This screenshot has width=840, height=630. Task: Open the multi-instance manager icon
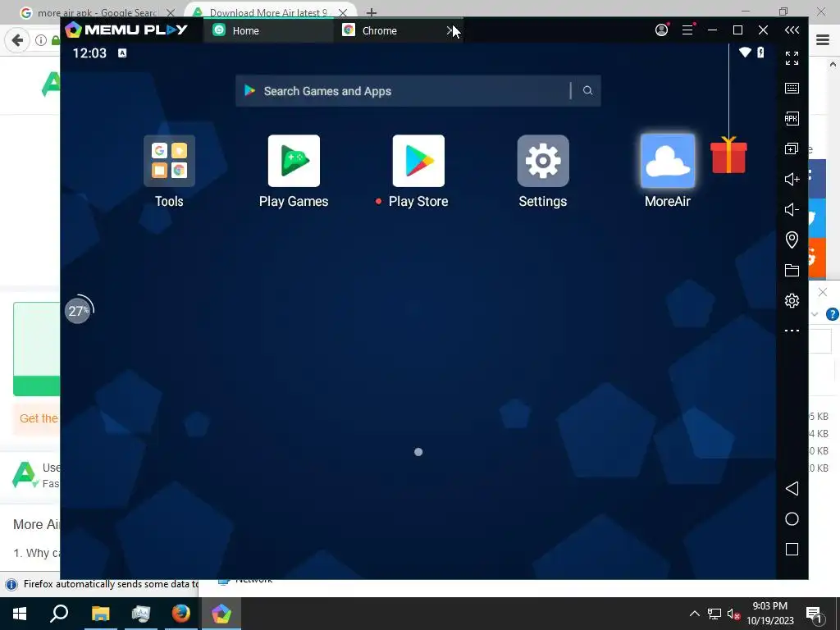pyautogui.click(x=792, y=149)
